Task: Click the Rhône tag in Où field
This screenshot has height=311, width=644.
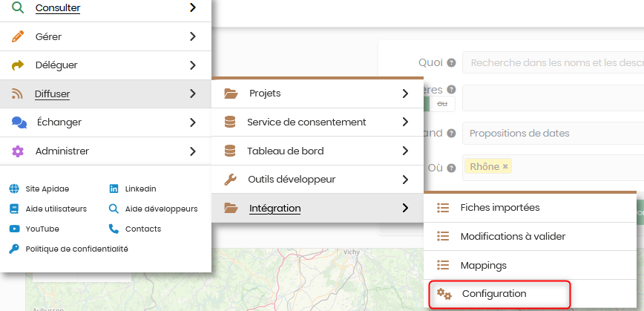Action: point(488,166)
